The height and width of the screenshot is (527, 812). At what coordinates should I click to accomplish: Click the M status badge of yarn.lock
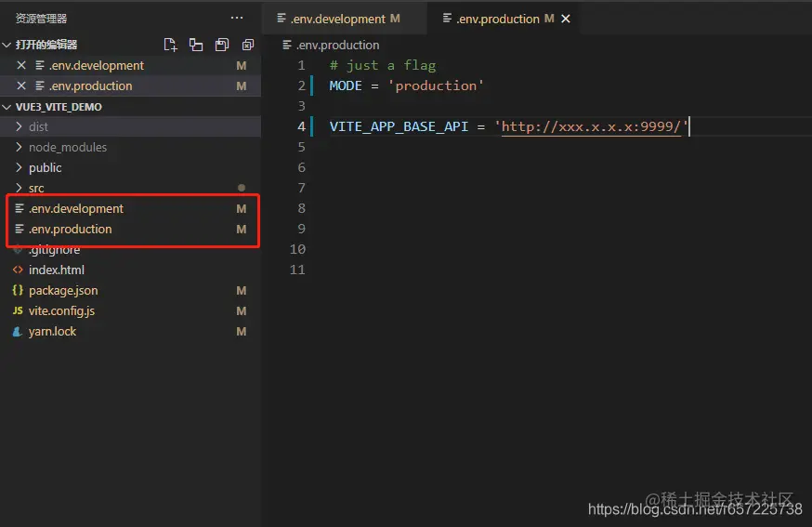click(242, 332)
